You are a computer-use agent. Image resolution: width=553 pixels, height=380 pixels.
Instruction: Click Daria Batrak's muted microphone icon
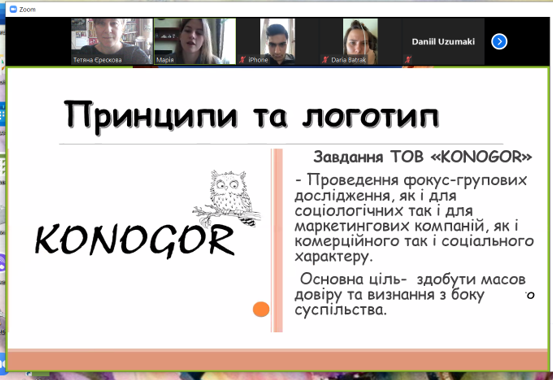click(x=325, y=60)
